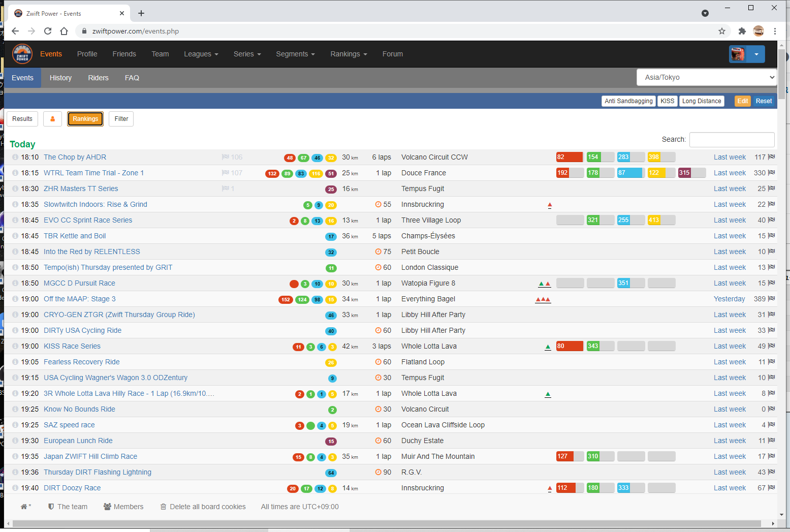790x532 pixels.
Task: Expand the Rankings dropdown in the navbar
Action: (349, 54)
